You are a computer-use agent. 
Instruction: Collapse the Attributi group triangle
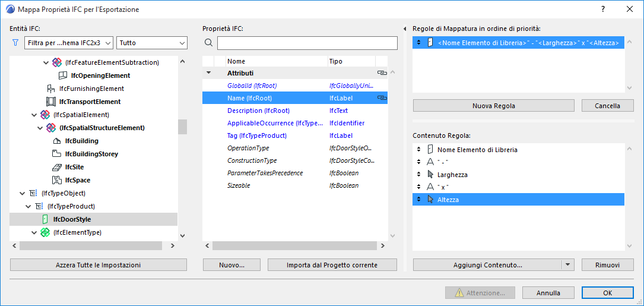208,72
